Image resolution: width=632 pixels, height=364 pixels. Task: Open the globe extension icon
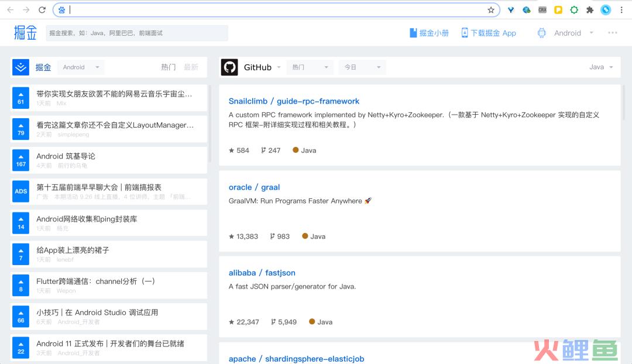527,10
